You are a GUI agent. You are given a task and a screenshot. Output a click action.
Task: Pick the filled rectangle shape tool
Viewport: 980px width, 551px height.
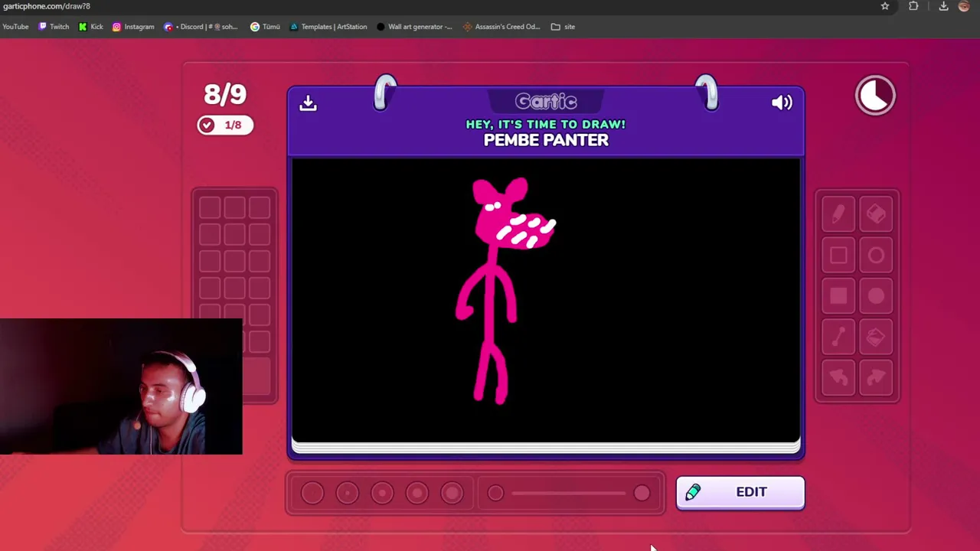coord(838,296)
